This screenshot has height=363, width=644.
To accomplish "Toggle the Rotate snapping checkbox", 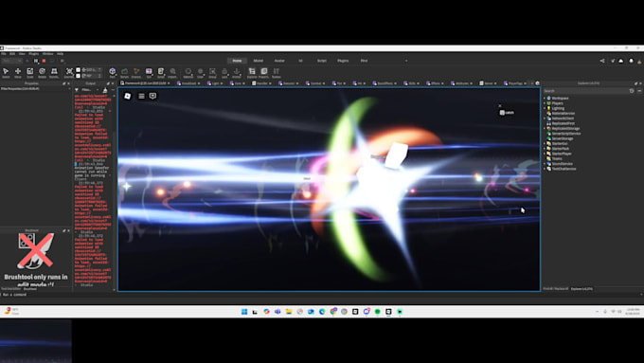I will (79, 76).
